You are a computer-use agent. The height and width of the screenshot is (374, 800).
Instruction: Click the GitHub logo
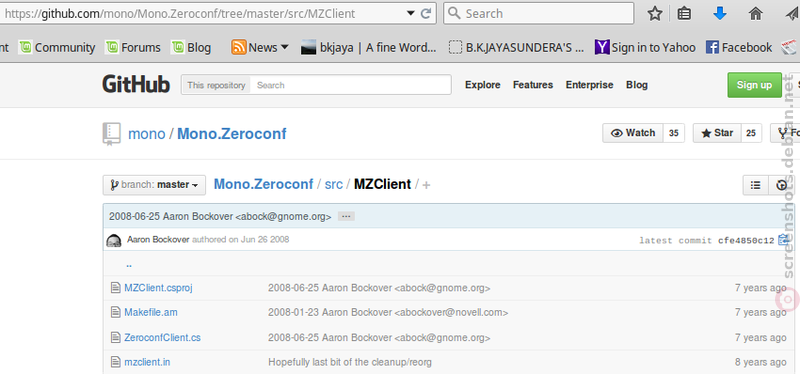click(136, 85)
